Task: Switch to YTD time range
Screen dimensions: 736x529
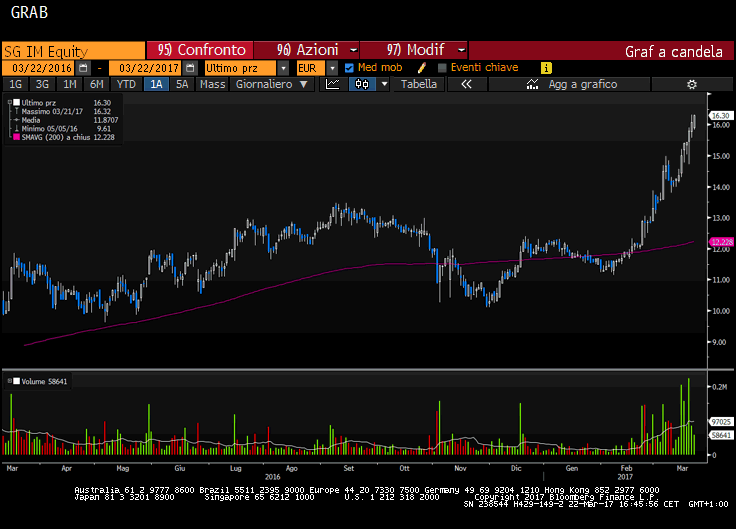Action: pos(126,85)
